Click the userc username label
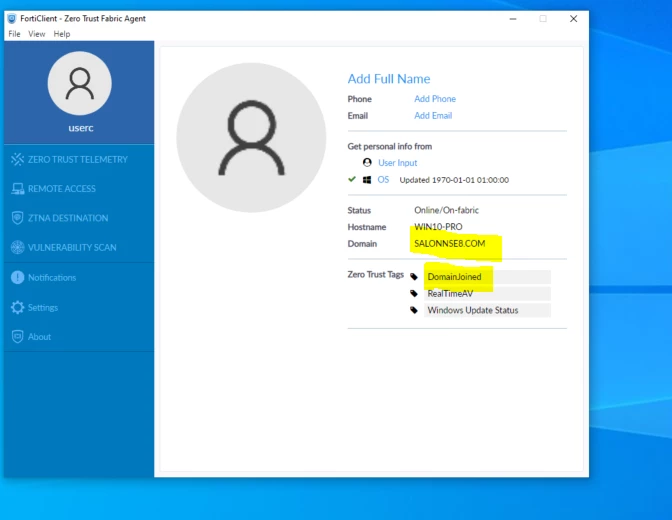The image size is (672, 520). coord(81,128)
